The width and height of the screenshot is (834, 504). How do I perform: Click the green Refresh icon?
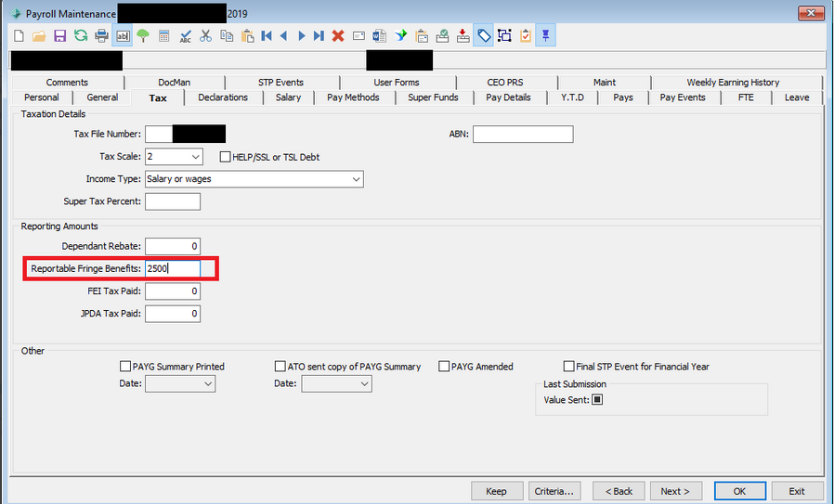(81, 36)
